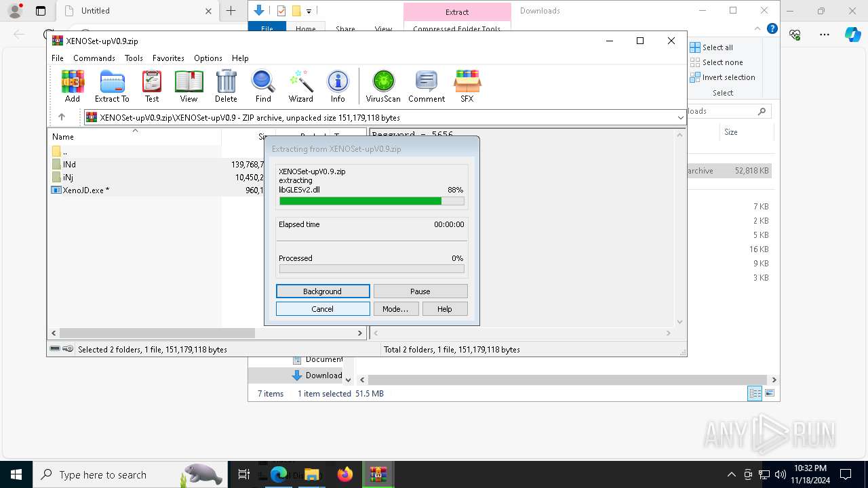Switch Explorer to large icons view

[x=770, y=393]
